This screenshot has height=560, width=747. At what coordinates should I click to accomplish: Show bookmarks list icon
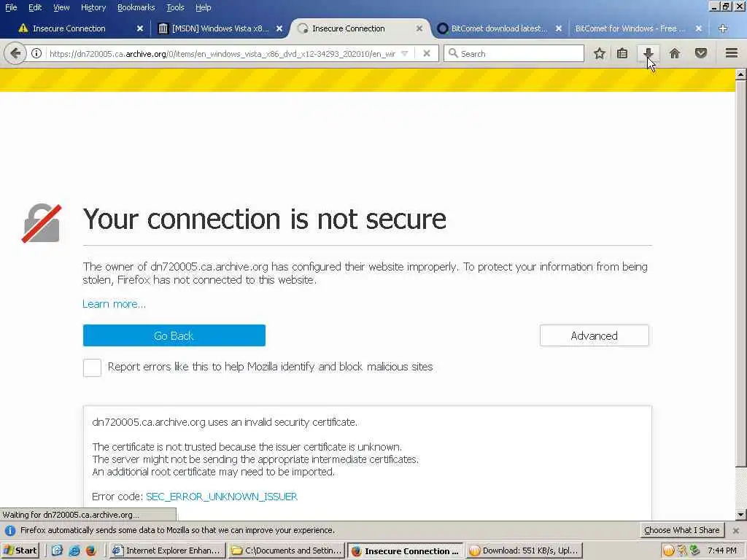622,53
